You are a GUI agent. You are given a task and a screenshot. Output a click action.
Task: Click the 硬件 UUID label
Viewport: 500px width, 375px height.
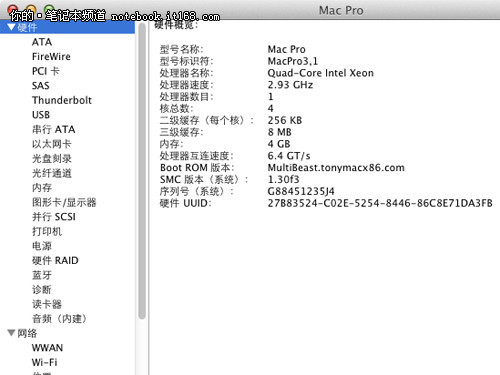click(x=185, y=203)
